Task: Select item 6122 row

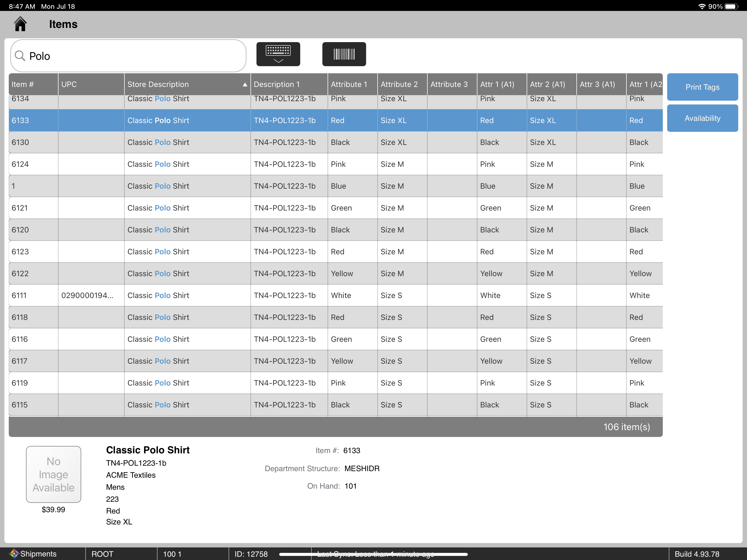Action: pyautogui.click(x=336, y=274)
